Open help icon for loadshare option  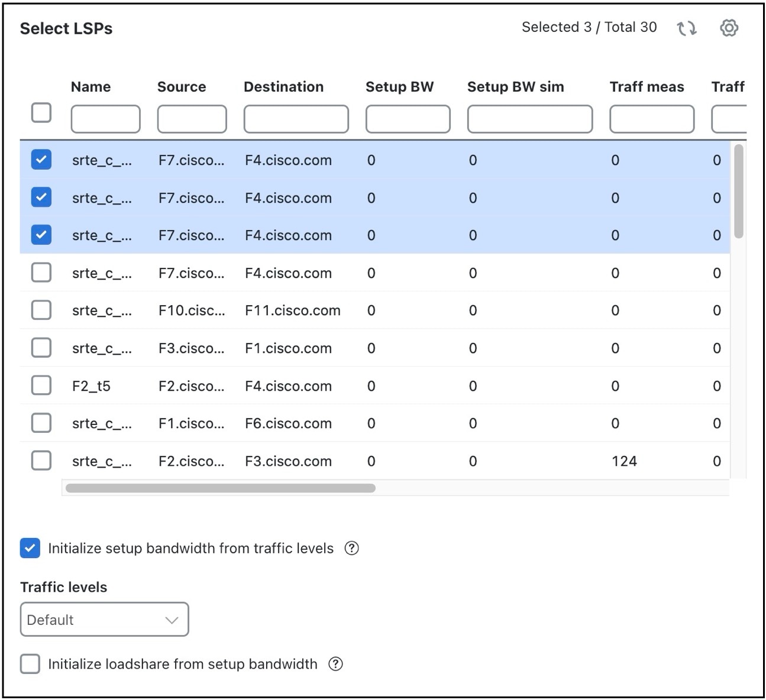pyautogui.click(x=335, y=664)
